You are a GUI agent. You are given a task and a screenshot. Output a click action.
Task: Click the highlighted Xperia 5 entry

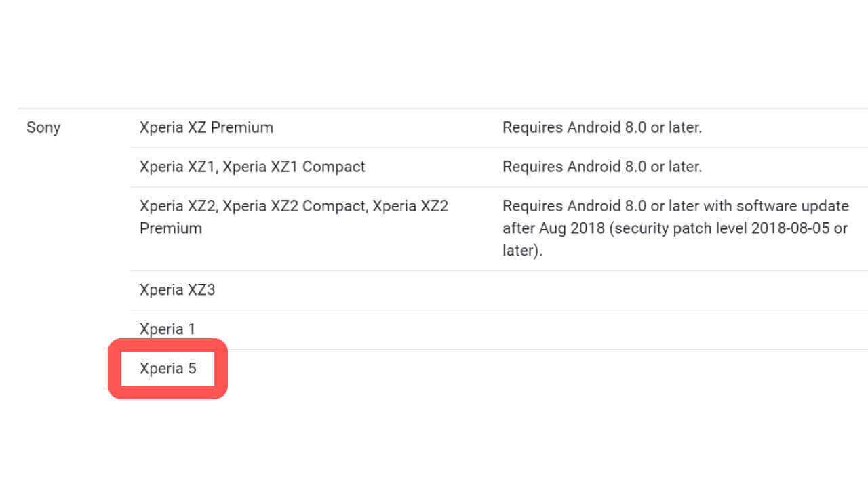(167, 369)
